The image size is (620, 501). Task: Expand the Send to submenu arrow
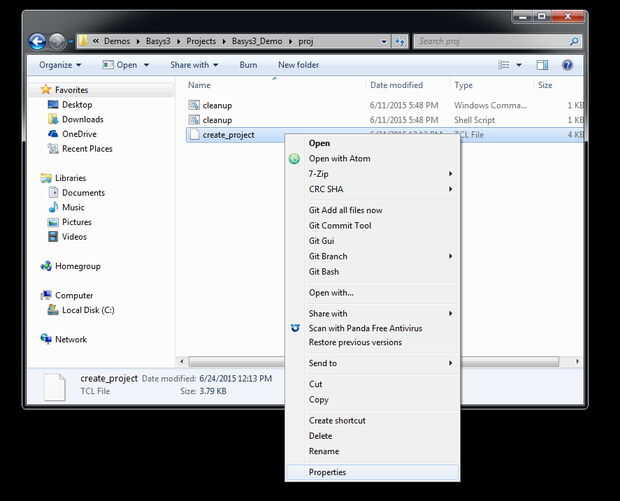(x=450, y=363)
